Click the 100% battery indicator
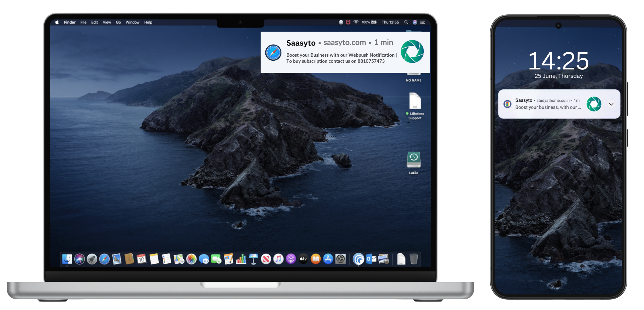Image resolution: width=644 pixels, height=310 pixels. 369,22
